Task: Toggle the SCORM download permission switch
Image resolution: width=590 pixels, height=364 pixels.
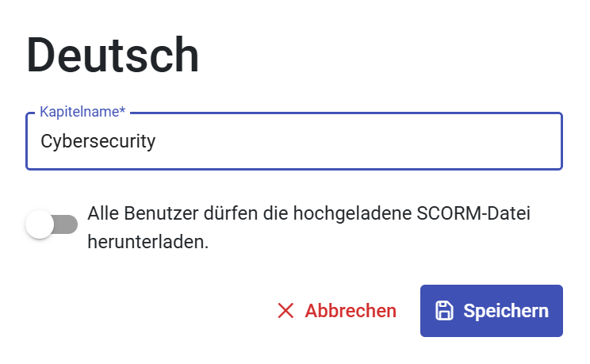Action: tap(52, 225)
